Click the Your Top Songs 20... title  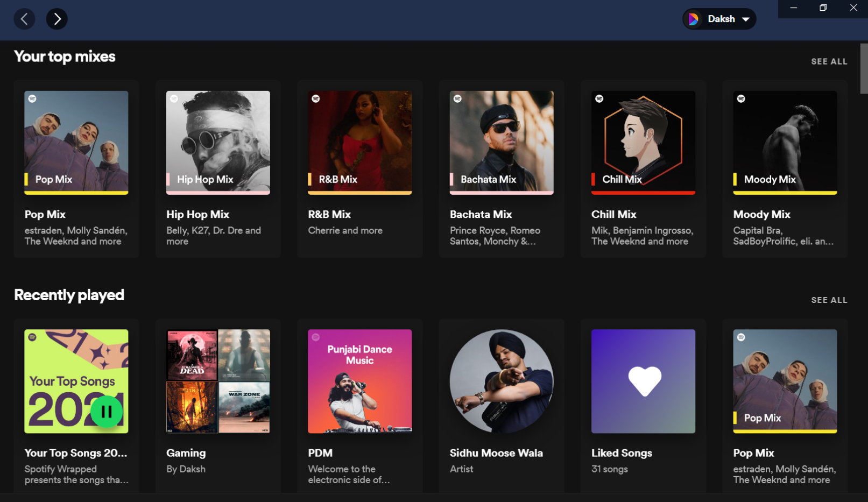tap(76, 453)
